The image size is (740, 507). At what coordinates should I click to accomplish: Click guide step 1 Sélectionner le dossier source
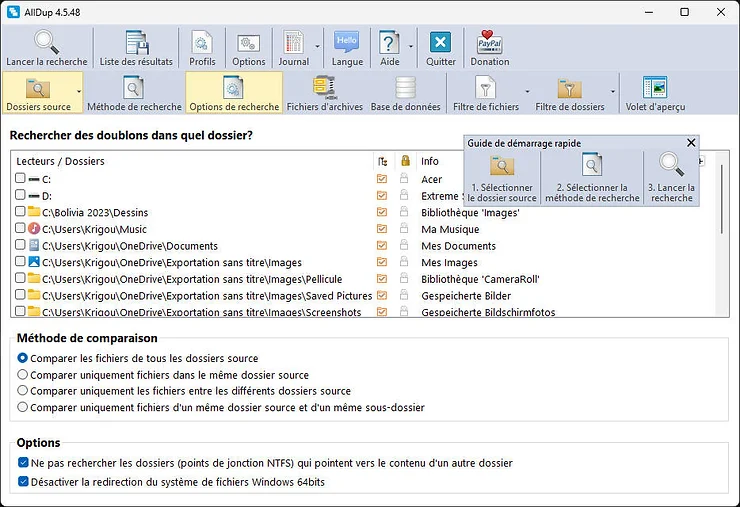tap(502, 178)
